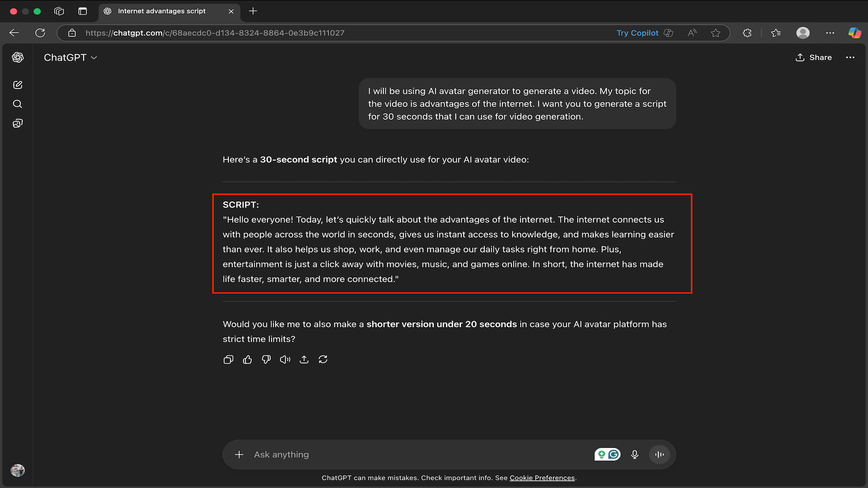Open search chats in sidebar
The width and height of the screenshot is (868, 488).
18,104
